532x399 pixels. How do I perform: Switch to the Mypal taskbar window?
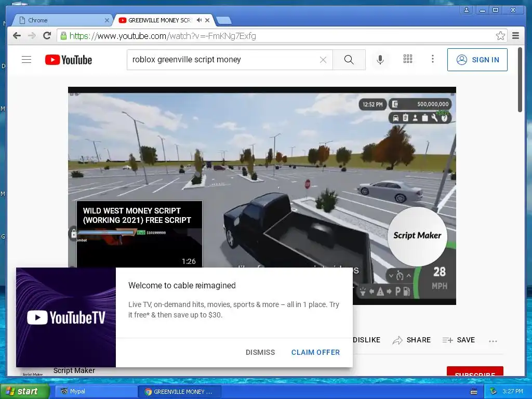(97, 392)
